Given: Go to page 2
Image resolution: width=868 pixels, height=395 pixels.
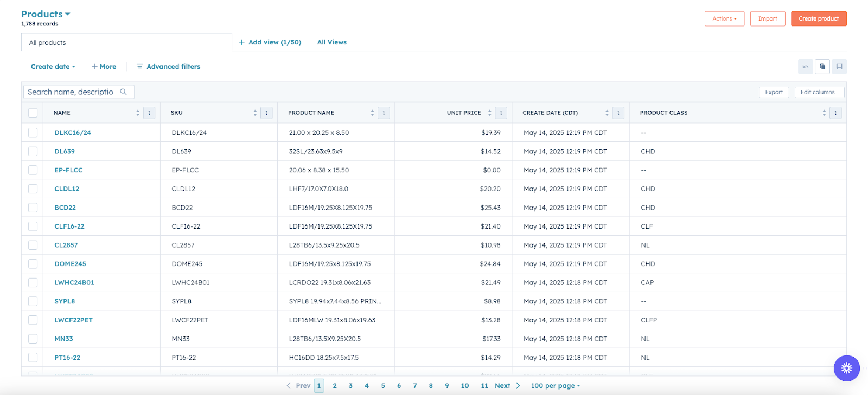Looking at the screenshot, I should (x=335, y=386).
